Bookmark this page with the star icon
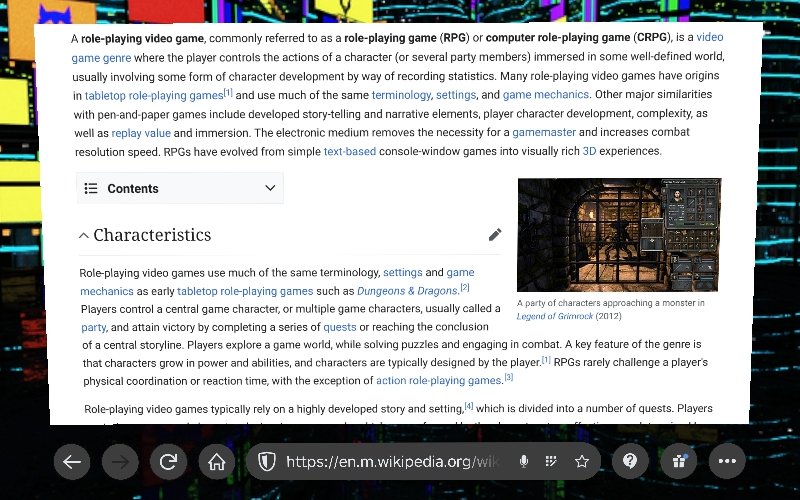Viewport: 800px width, 500px height. pos(581,462)
